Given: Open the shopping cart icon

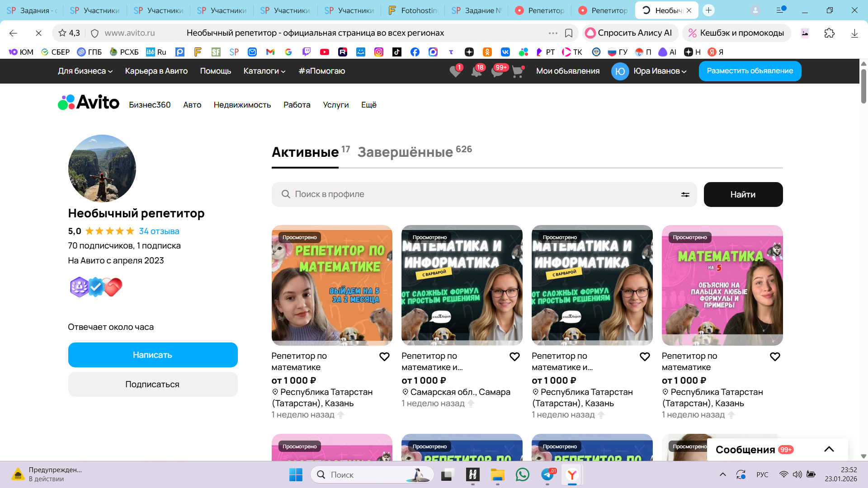Looking at the screenshot, I should (518, 71).
